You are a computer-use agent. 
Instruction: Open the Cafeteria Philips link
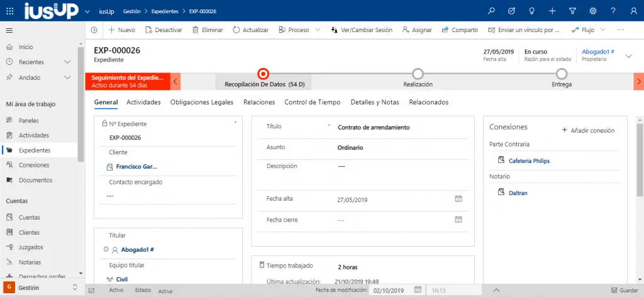click(x=529, y=161)
